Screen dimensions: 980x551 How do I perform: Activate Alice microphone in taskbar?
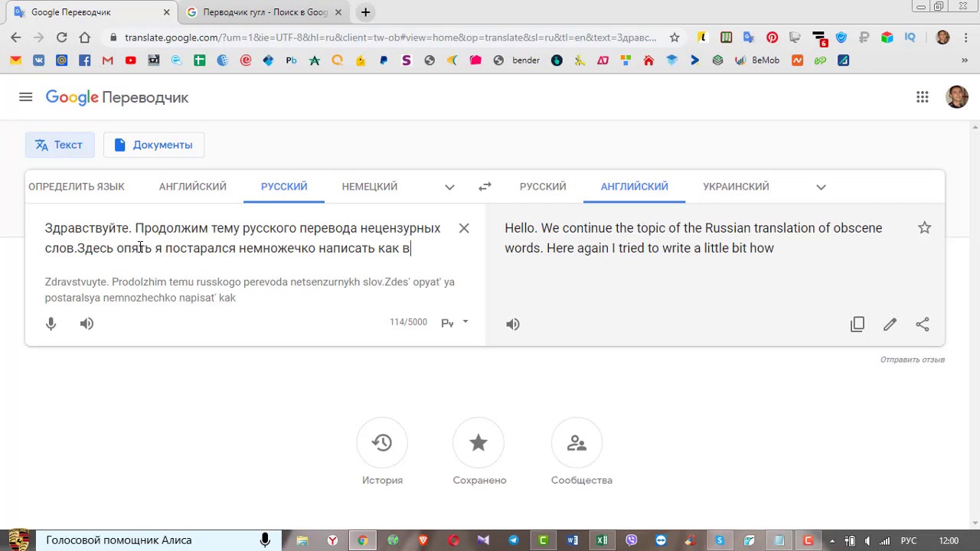coord(265,540)
